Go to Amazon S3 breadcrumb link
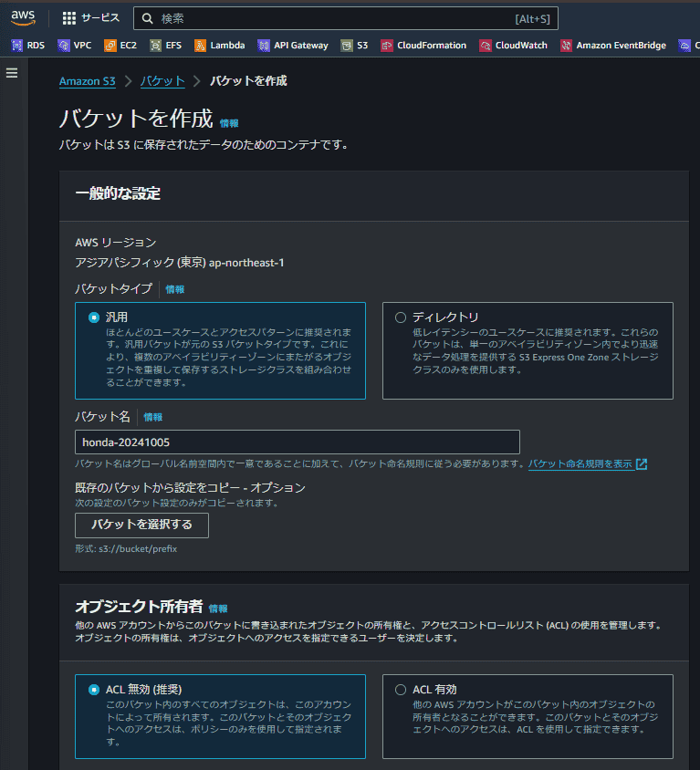The width and height of the screenshot is (700, 770). [88, 81]
